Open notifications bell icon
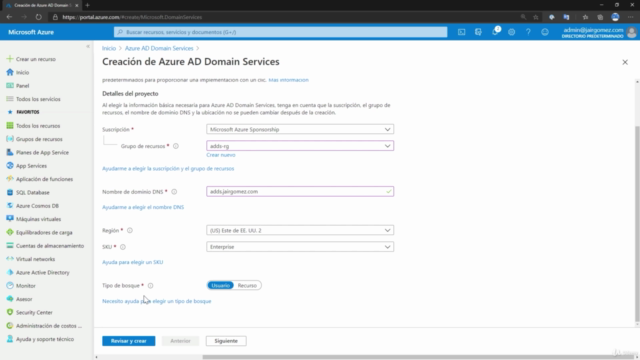The height and width of the screenshot is (360, 640). [x=495, y=32]
